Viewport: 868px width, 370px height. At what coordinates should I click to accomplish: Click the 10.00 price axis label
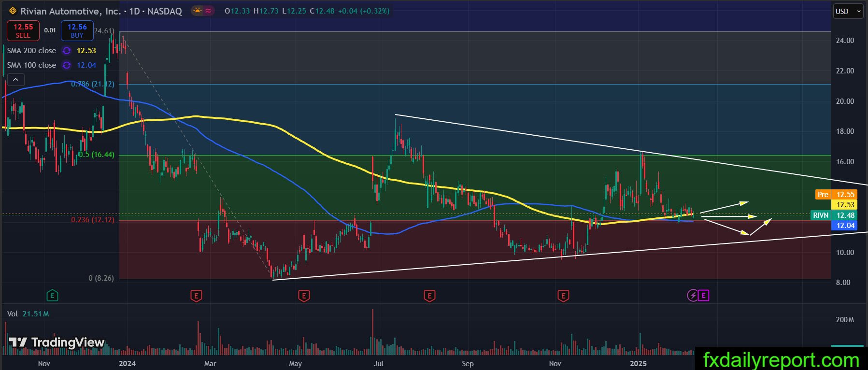point(845,253)
